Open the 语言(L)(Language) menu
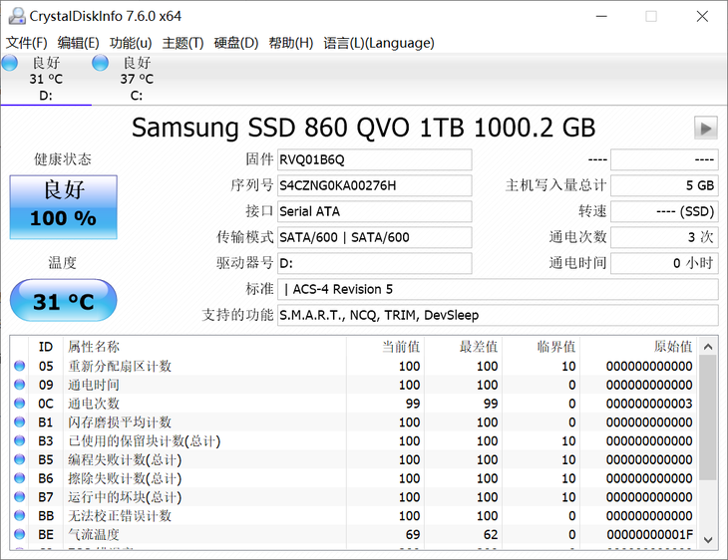This screenshot has width=728, height=560. pyautogui.click(x=379, y=43)
